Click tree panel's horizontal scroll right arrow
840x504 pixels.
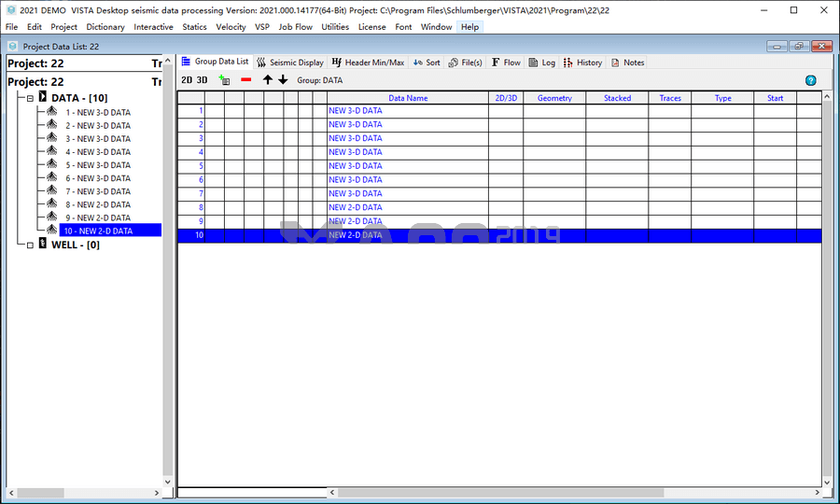click(x=157, y=493)
